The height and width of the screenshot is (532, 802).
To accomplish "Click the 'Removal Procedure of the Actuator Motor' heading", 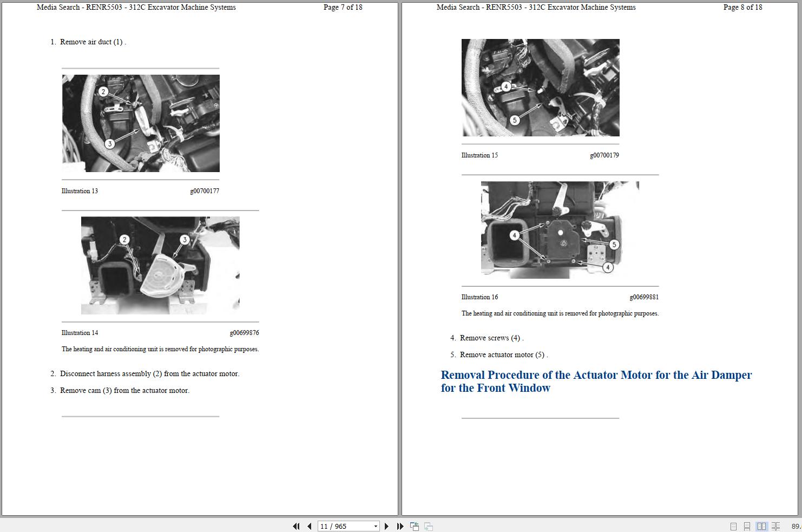I will (x=596, y=382).
